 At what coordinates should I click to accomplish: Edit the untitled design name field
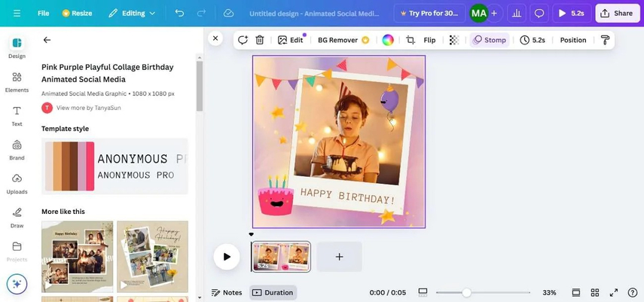pyautogui.click(x=314, y=13)
